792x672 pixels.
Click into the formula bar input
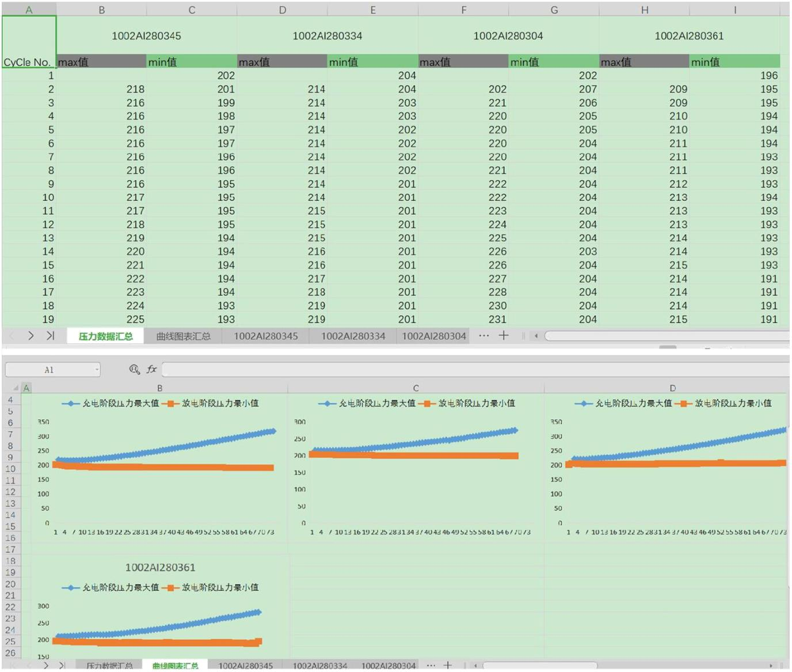[x=460, y=369]
